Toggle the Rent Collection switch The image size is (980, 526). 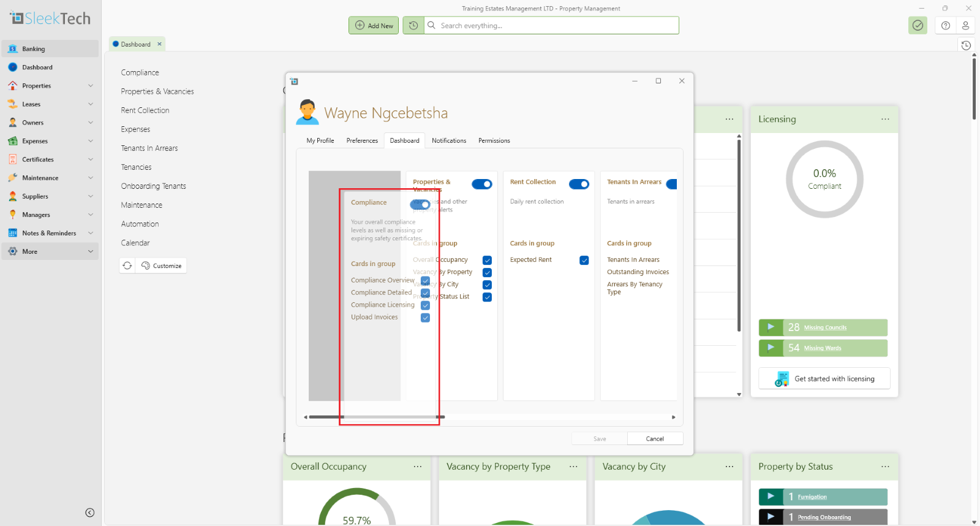click(579, 184)
